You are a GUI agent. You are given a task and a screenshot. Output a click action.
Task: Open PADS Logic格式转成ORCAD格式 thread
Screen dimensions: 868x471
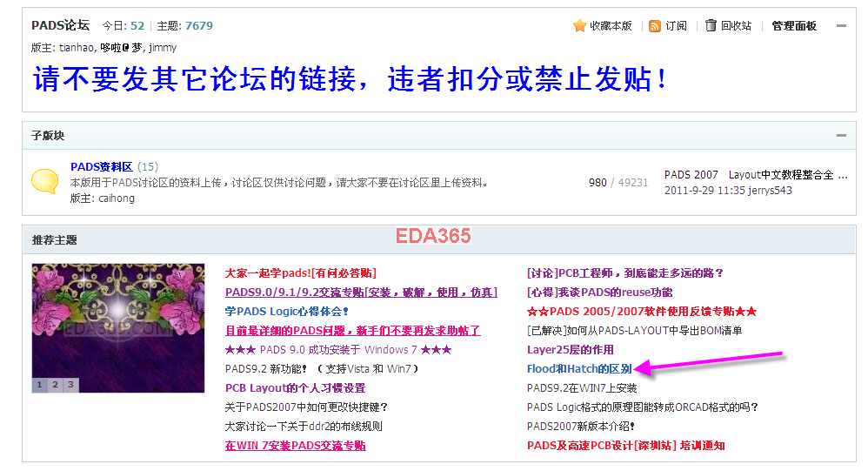642,407
